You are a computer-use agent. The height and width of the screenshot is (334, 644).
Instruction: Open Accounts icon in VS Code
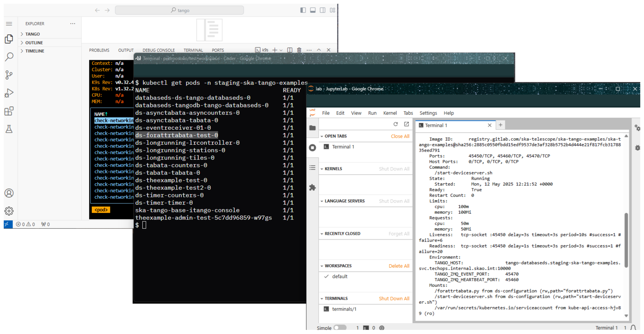9,193
